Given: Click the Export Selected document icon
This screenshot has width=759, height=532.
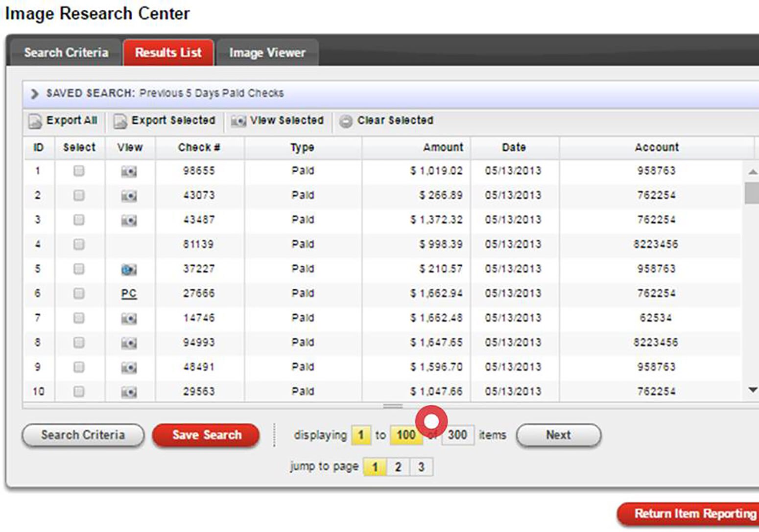Looking at the screenshot, I should click(120, 121).
